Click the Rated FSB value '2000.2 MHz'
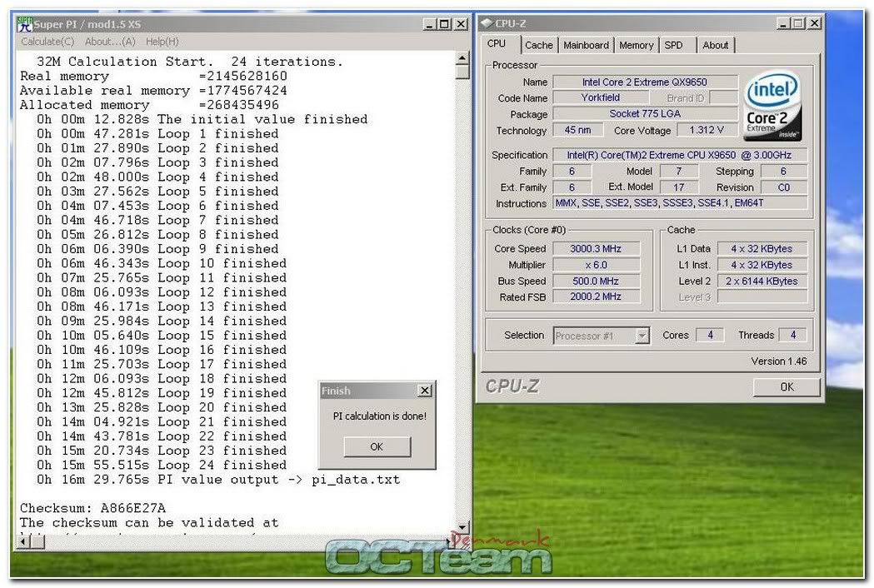Screen dimensions: 874x588 [x=595, y=296]
